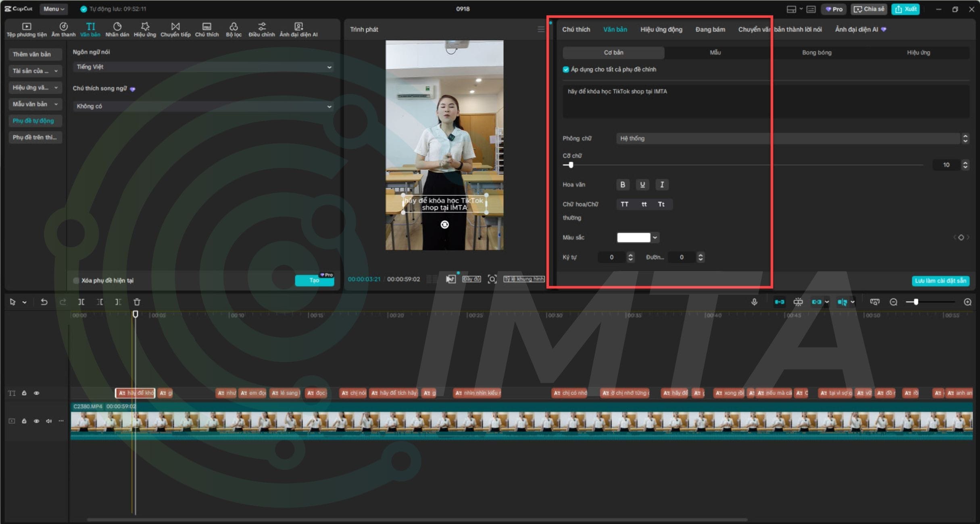The width and height of the screenshot is (980, 524).
Task: Toggle Xóa phụ đề hiện tại option
Action: pos(76,280)
